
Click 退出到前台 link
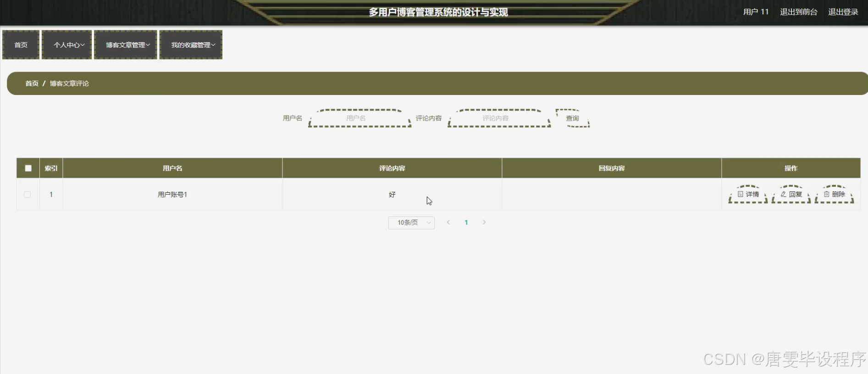pos(799,12)
